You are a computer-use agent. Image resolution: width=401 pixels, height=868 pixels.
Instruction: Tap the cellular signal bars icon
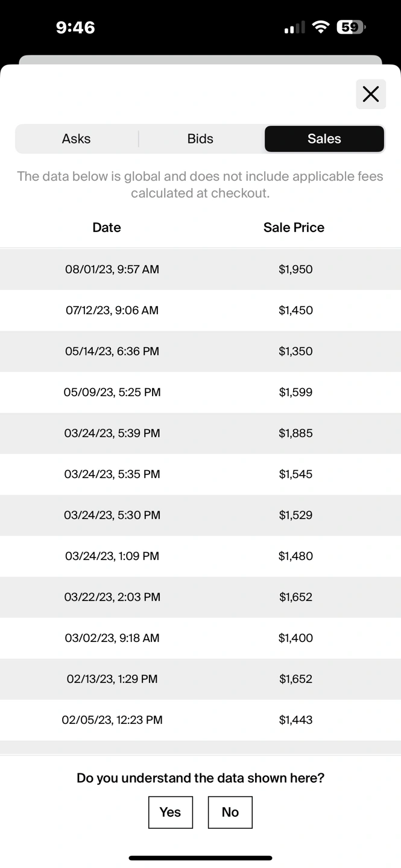[294, 28]
